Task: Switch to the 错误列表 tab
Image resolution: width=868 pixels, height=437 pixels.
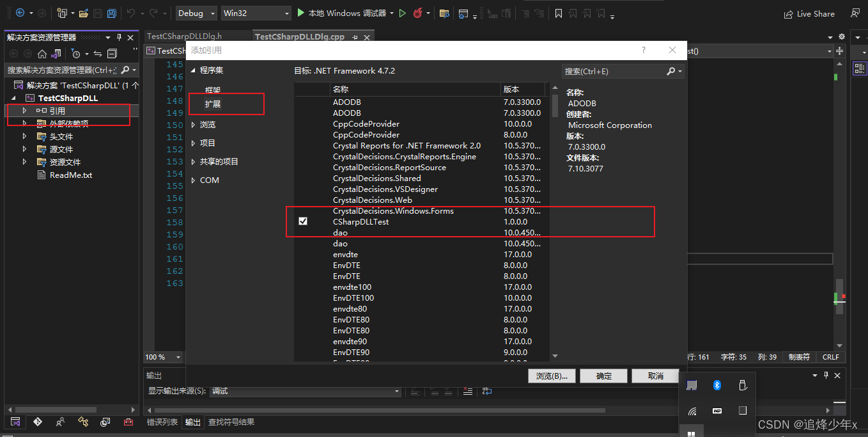Action: click(x=162, y=422)
